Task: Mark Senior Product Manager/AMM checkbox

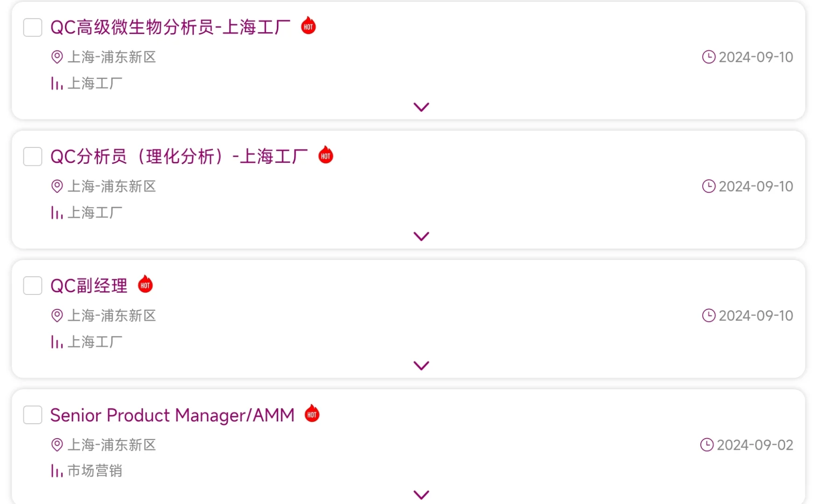Action: [x=33, y=415]
